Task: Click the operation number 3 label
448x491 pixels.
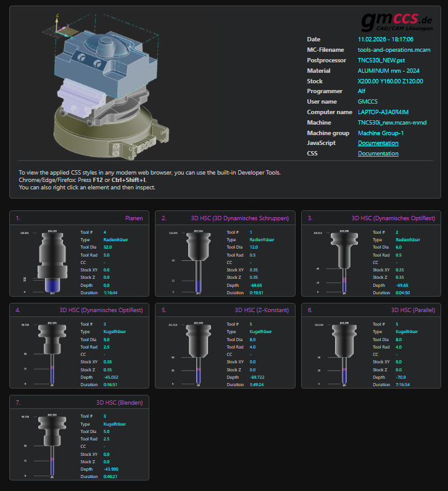Action: (x=310, y=218)
